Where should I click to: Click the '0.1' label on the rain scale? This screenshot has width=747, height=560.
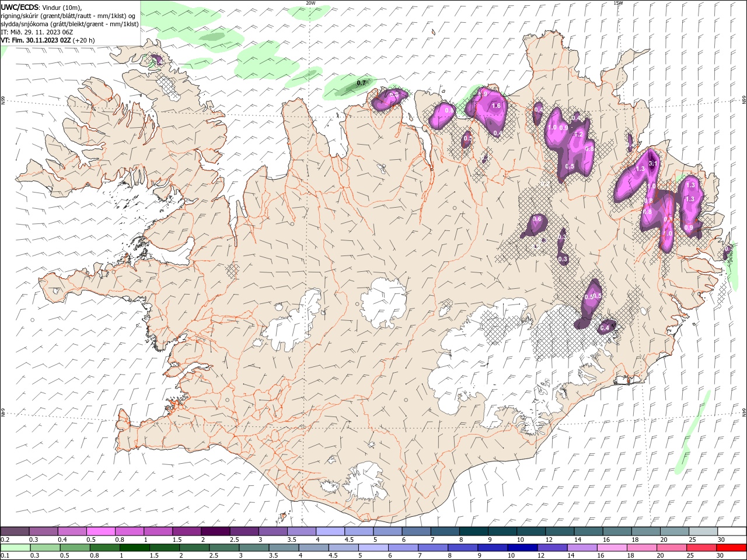[x=5, y=556]
